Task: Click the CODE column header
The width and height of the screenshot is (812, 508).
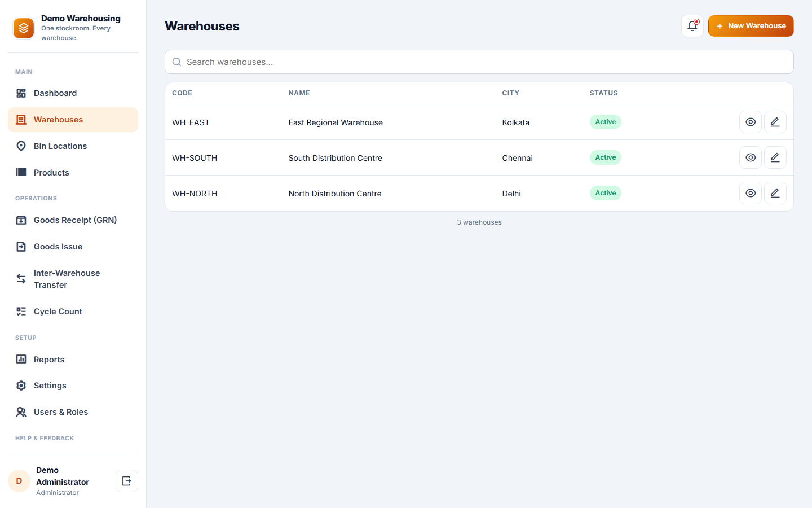Action: tap(182, 93)
